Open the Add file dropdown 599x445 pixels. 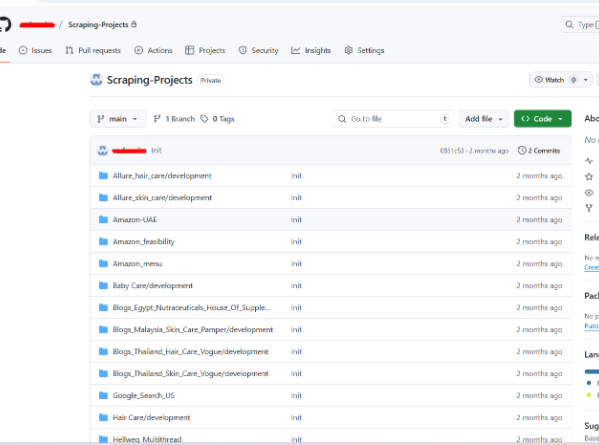click(484, 119)
